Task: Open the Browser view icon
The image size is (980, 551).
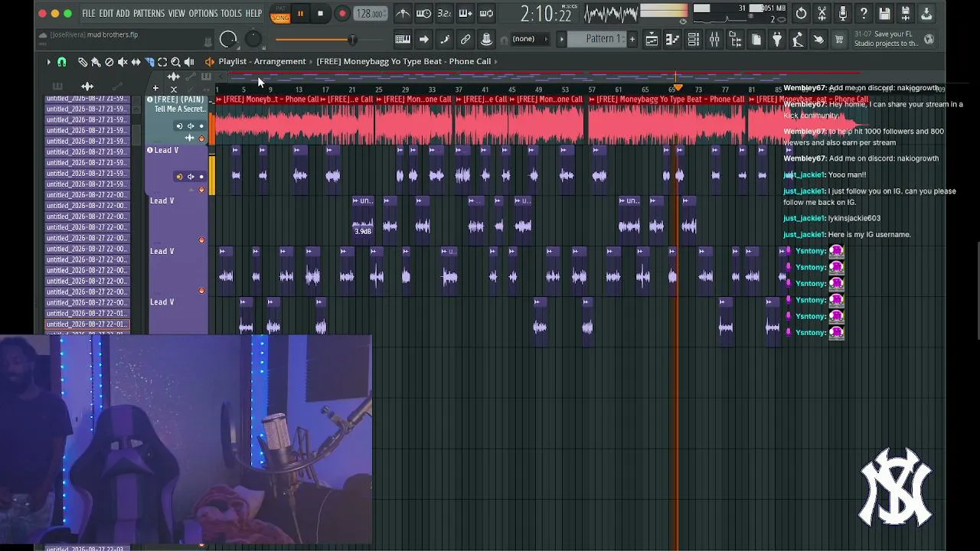Action: tap(735, 40)
